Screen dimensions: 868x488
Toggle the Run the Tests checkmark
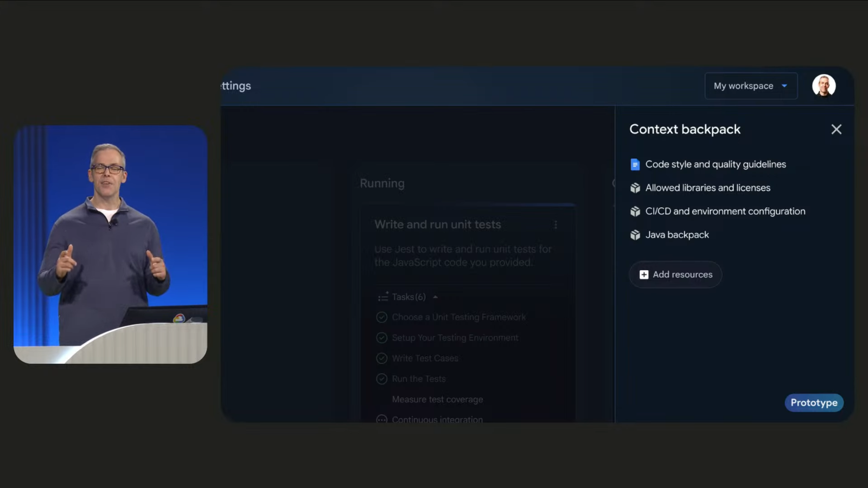point(381,379)
